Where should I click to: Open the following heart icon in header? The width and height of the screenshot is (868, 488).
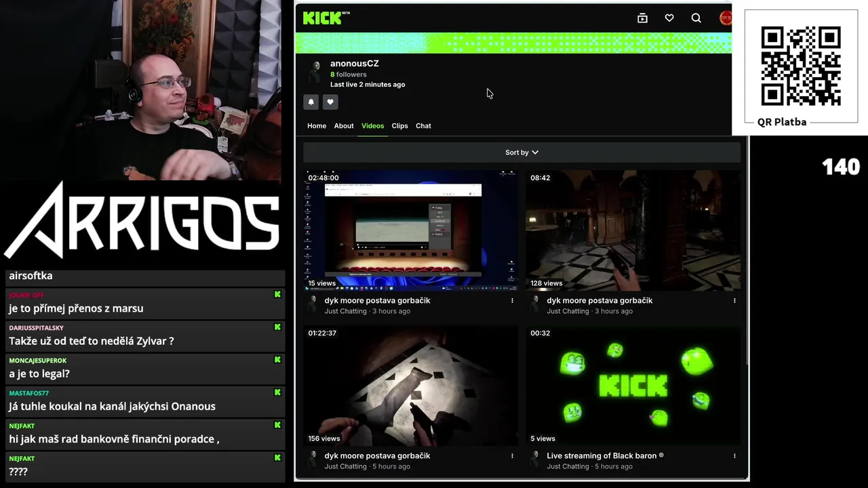(x=669, y=18)
